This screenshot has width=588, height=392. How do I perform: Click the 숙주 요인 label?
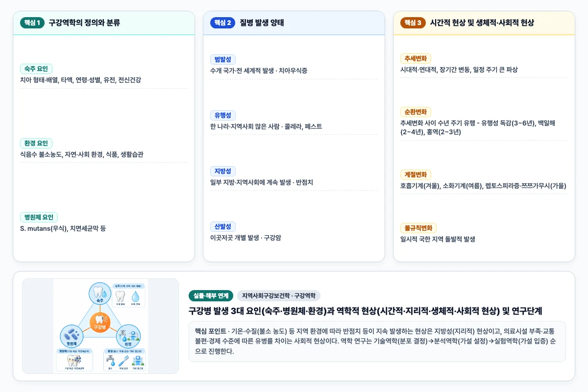(36, 69)
